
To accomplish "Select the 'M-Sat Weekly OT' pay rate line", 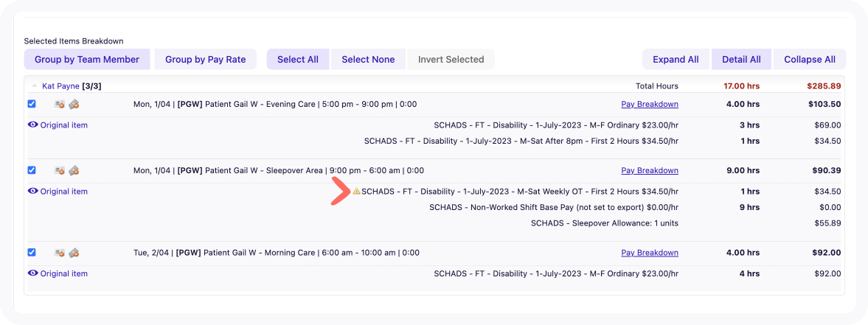I will 520,192.
